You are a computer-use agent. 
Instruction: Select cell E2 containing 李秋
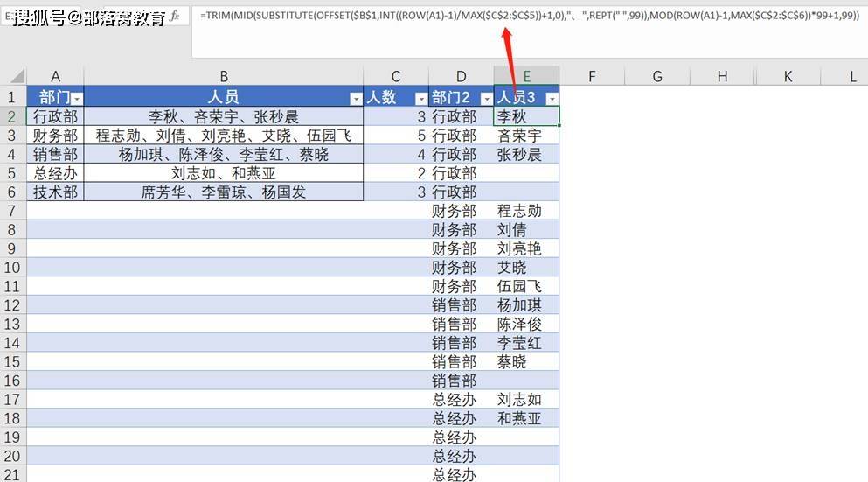click(526, 116)
